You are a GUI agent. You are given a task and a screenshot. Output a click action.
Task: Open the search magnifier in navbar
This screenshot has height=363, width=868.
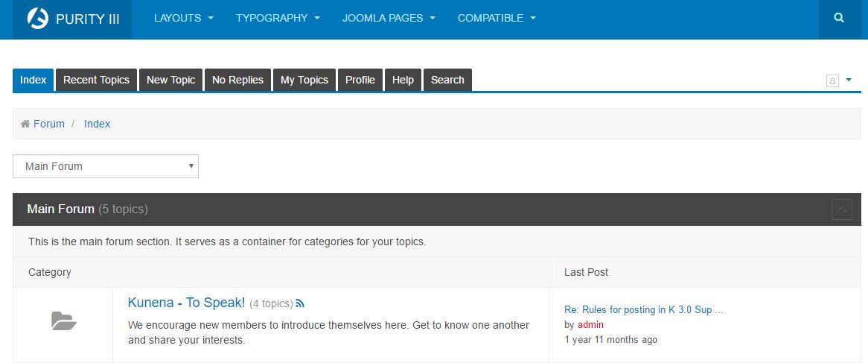tap(839, 18)
